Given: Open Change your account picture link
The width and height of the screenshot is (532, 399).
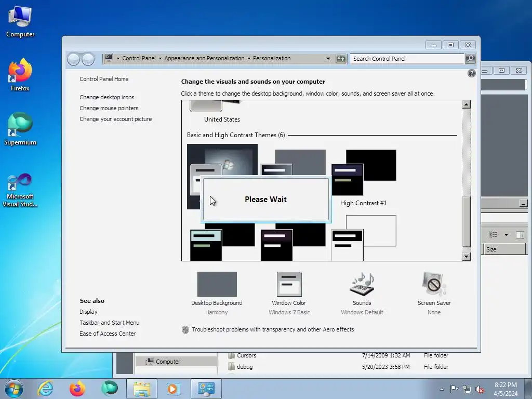Looking at the screenshot, I should (x=116, y=119).
